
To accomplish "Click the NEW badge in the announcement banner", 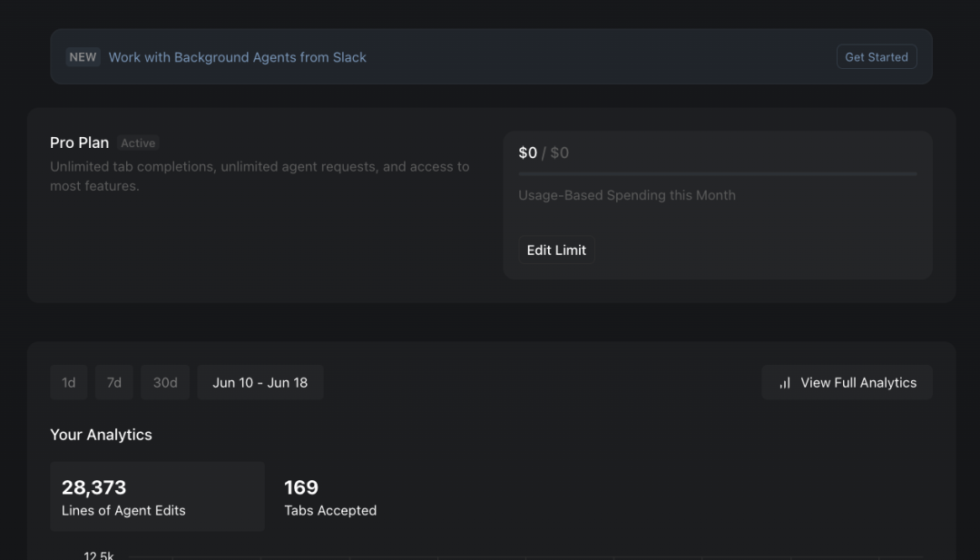I will (83, 57).
